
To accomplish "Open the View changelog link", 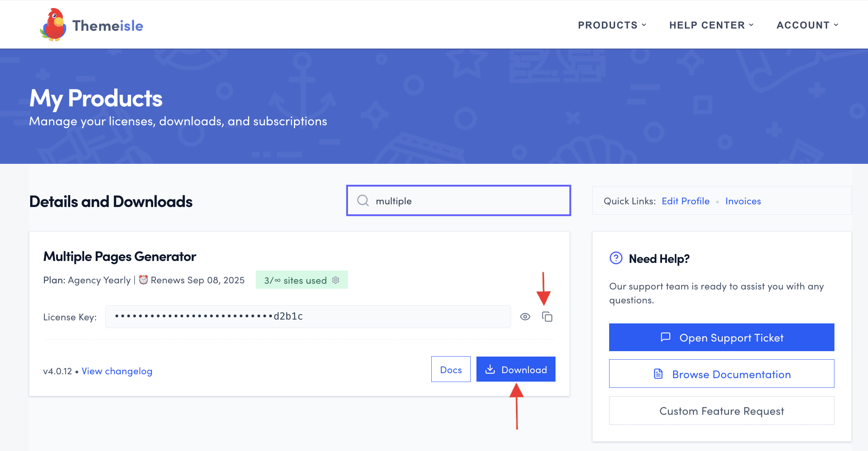I will 117,371.
